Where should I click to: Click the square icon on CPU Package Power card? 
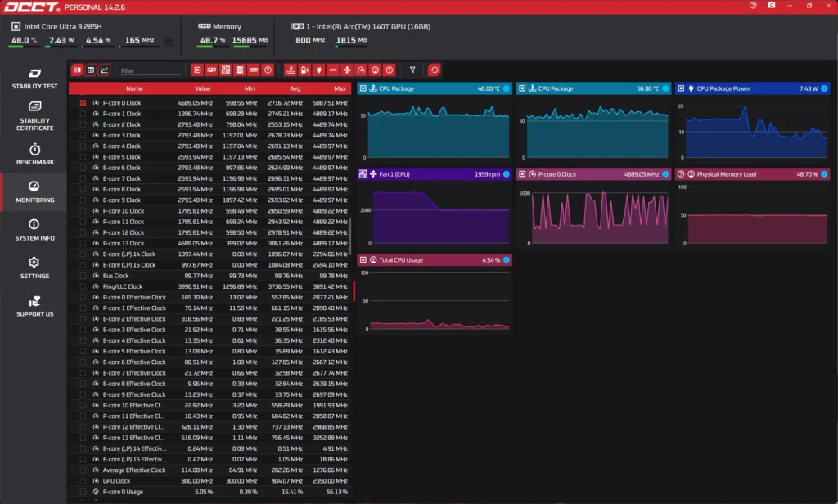coord(681,88)
